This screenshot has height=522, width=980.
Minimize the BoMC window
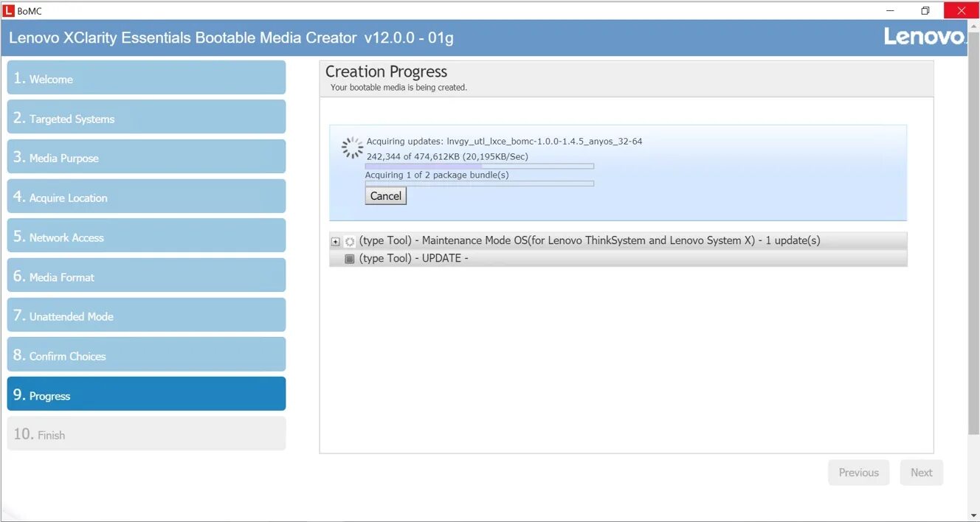pyautogui.click(x=891, y=10)
